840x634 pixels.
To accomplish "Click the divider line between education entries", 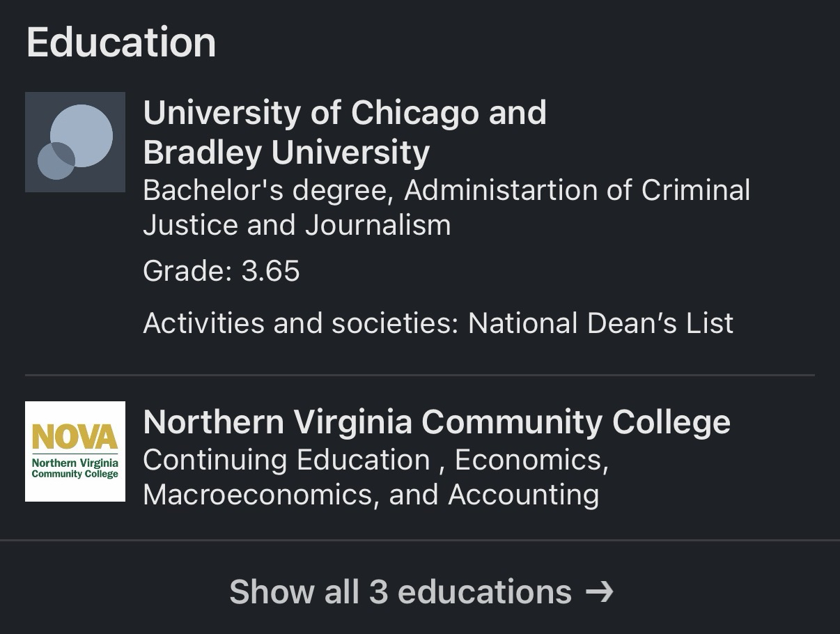I will pyautogui.click(x=419, y=375).
